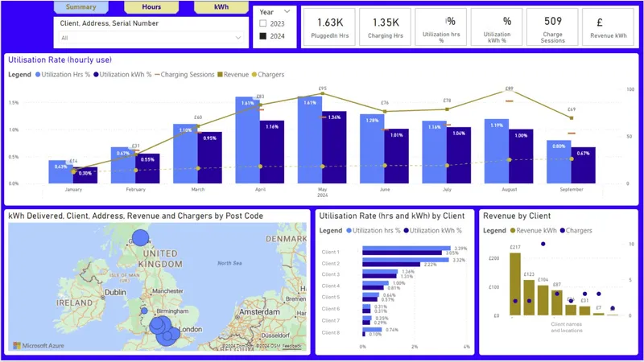
Task: Select Client 1 Utilization hrs bar 3.39%
Action: click(x=407, y=249)
